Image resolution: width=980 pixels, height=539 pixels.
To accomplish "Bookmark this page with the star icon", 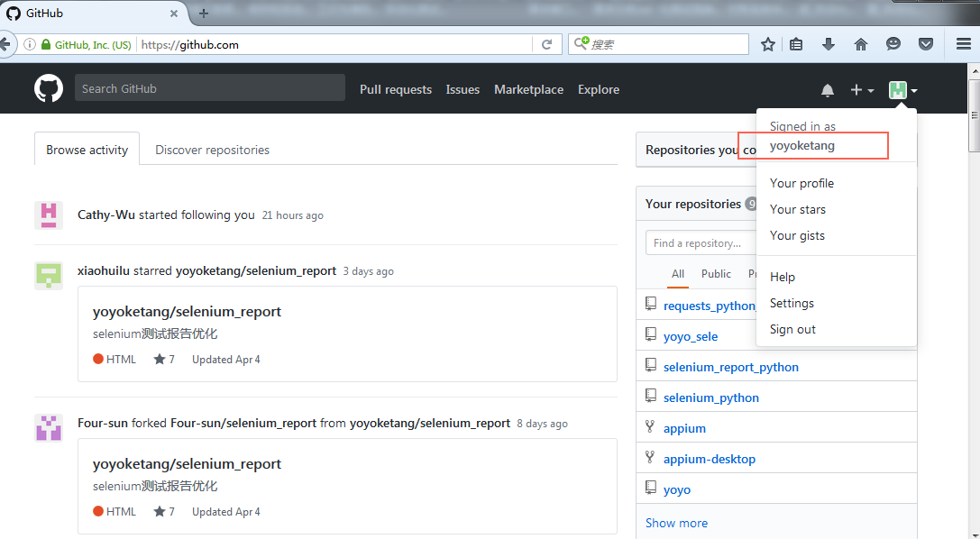I will pos(768,44).
